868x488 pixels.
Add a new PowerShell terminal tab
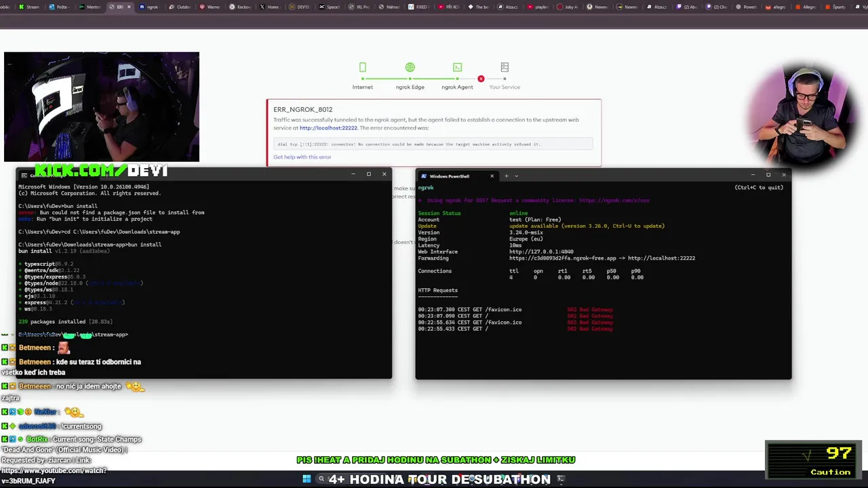[506, 176]
